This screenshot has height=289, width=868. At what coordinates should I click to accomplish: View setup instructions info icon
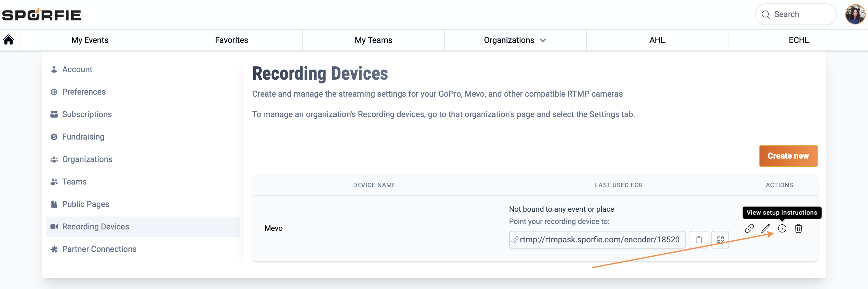[x=782, y=228]
